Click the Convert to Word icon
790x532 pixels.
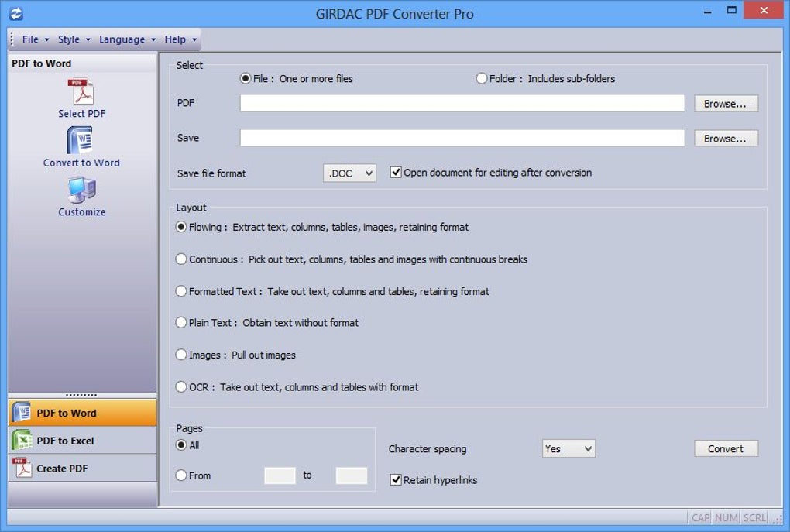pos(80,139)
